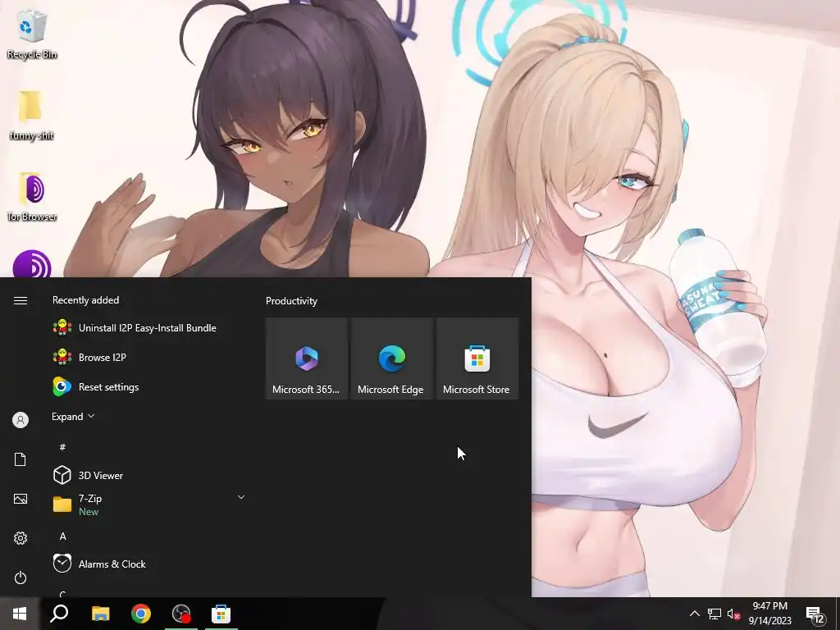Show hidden system tray icons
Viewport: 840px width, 630px height.
coord(694,614)
